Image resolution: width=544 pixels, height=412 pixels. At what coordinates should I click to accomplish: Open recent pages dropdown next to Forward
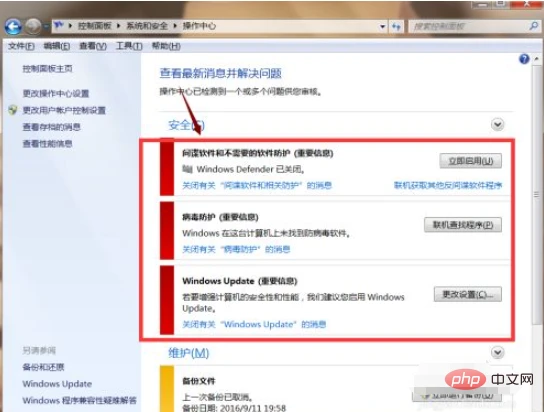(x=46, y=26)
